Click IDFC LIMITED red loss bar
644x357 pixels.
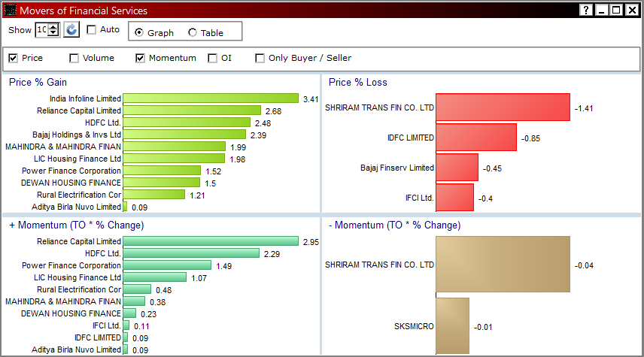(x=476, y=138)
